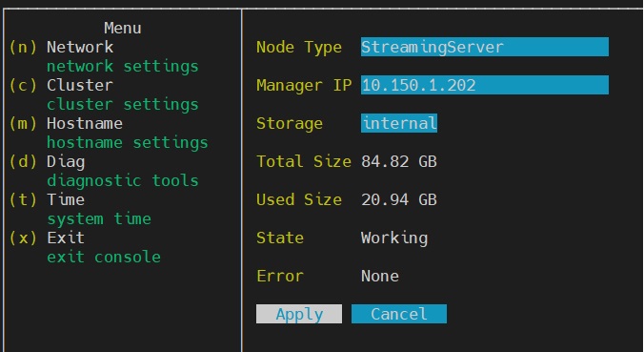644x352 pixels.
Task: Apply the cluster settings
Action: click(299, 314)
